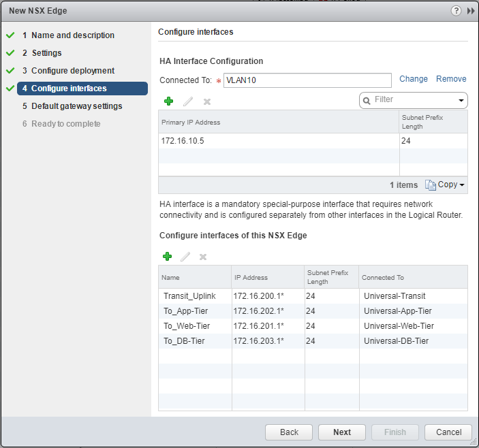The image size is (479, 448).
Task: Click the Remove link next to Connected To
Action: 451,79
